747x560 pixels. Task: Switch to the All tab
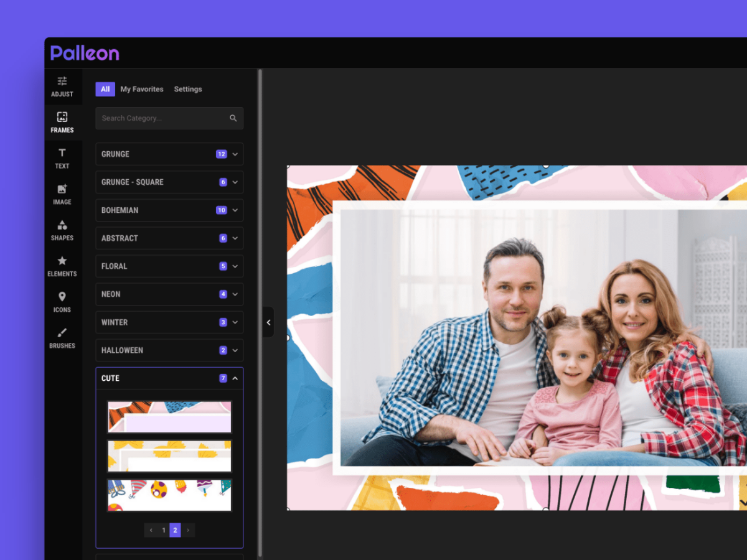[x=105, y=89]
